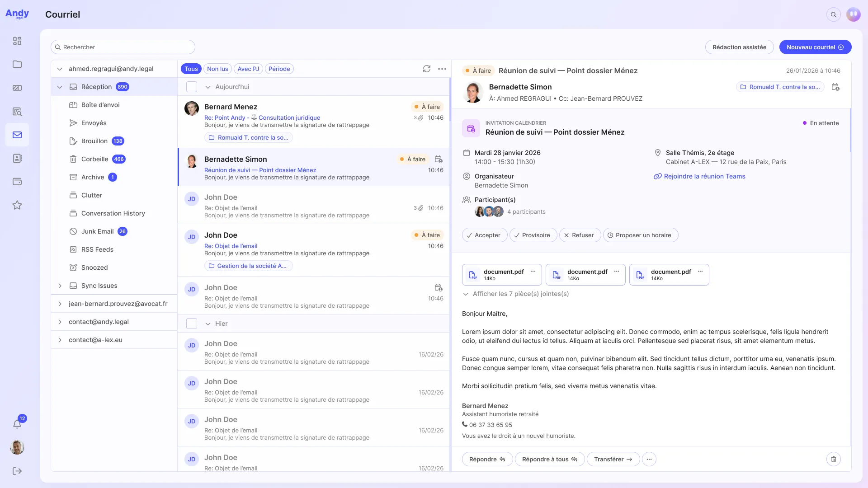Open the favorites star icon in sidebar

click(17, 205)
